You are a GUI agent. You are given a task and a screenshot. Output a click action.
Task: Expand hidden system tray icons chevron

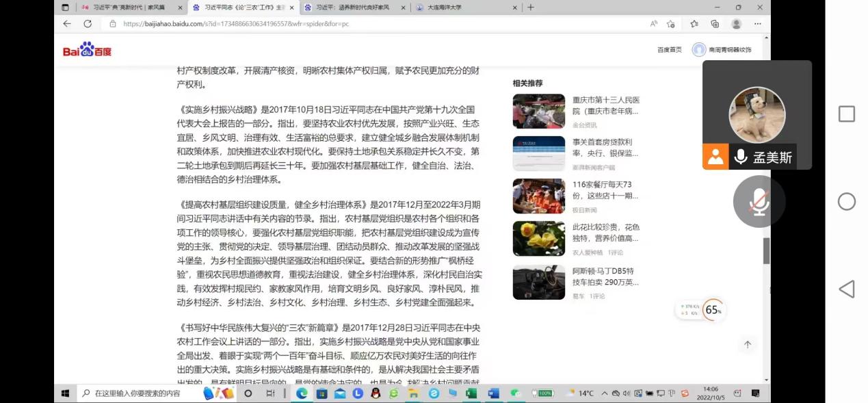pos(604,393)
